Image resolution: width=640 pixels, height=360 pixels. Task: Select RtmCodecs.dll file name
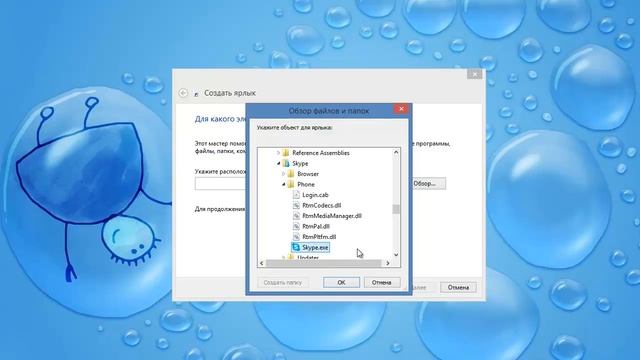322,205
